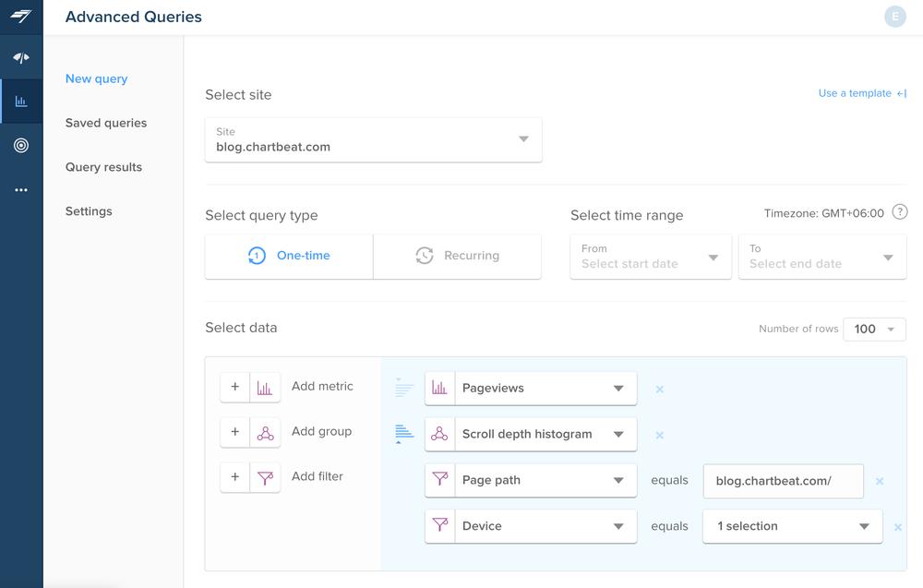Remove the Scroll depth histogram group row
This screenshot has height=588, width=923.
[659, 435]
